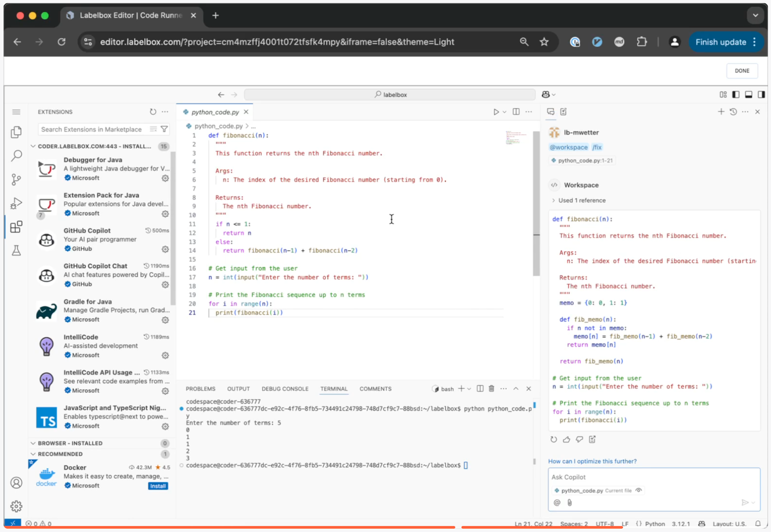Viewport: 771px width, 532px height.
Task: Open Extensions view more actions menu
Action: (x=165, y=112)
